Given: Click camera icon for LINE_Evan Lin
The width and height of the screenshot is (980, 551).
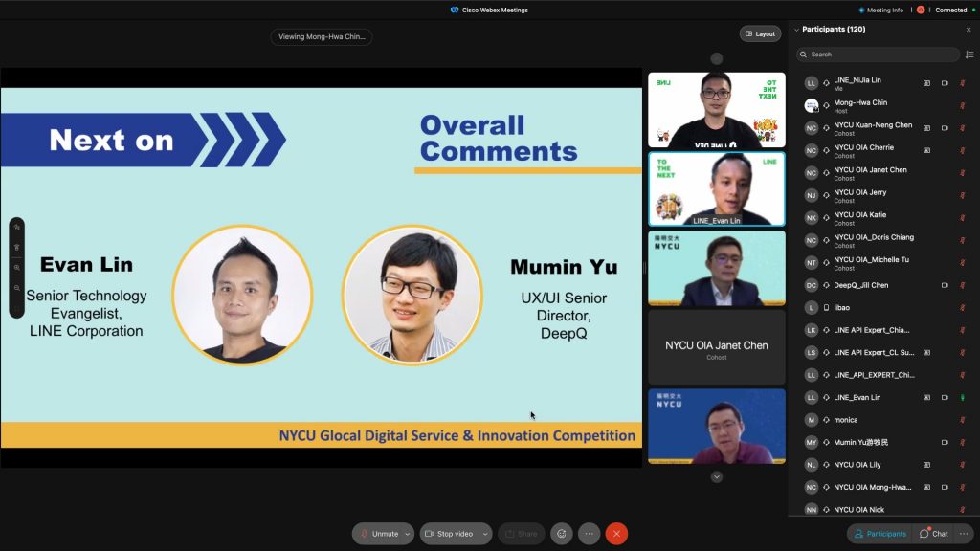Looking at the screenshot, I should coord(945,397).
